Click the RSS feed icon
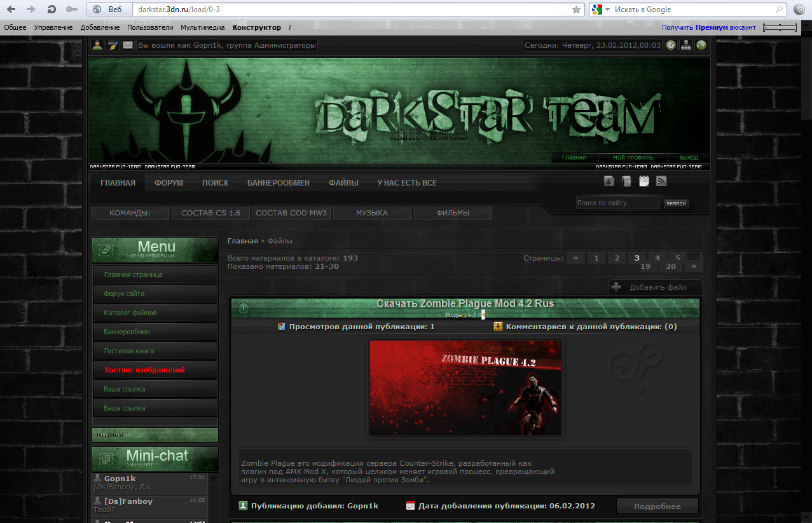This screenshot has height=523, width=812. pos(661,182)
